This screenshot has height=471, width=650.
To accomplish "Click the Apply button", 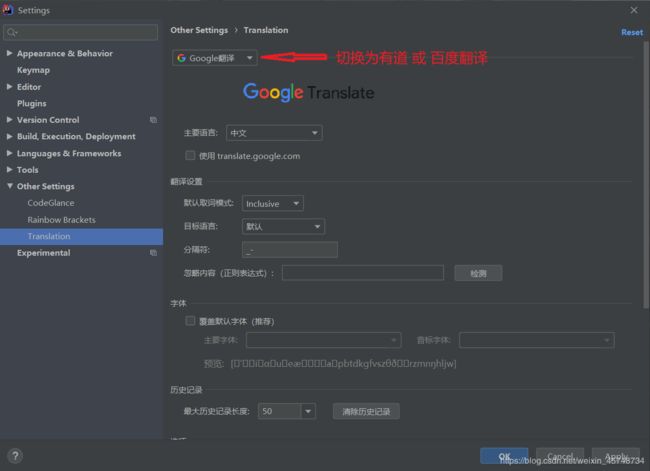I will 616,456.
